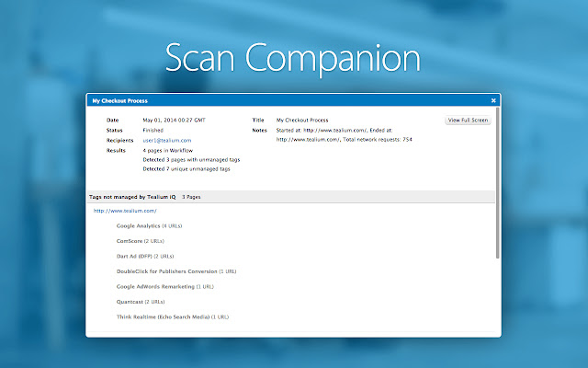Open the user1@tealium.com recipient link

[x=166, y=140]
